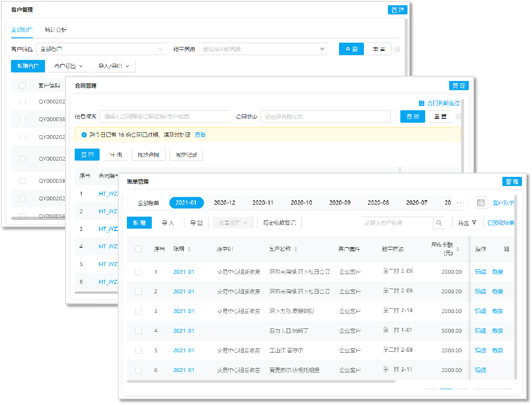Screen dimensions: 532x405
Task: Click the 新增 button in Bill Management
Action: (x=139, y=223)
